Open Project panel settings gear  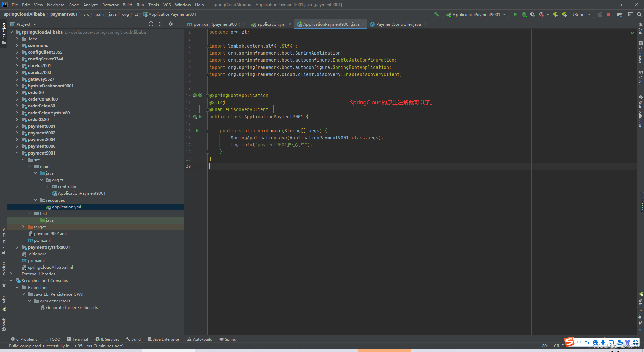click(171, 24)
